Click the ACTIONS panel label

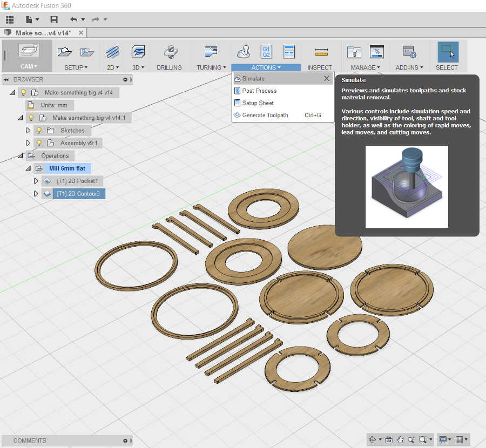266,67
